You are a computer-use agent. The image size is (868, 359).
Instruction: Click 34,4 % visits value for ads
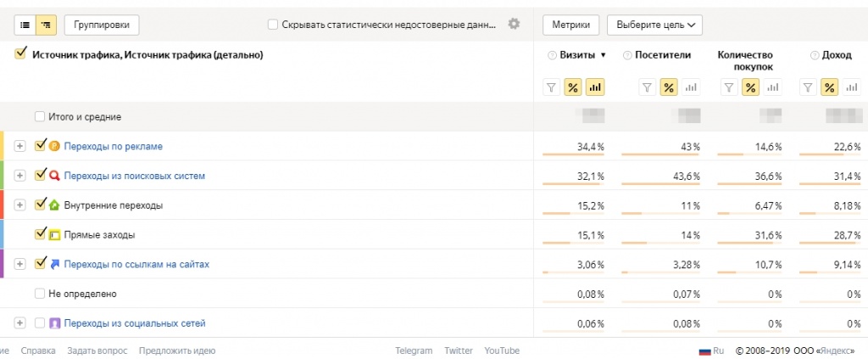tap(590, 147)
